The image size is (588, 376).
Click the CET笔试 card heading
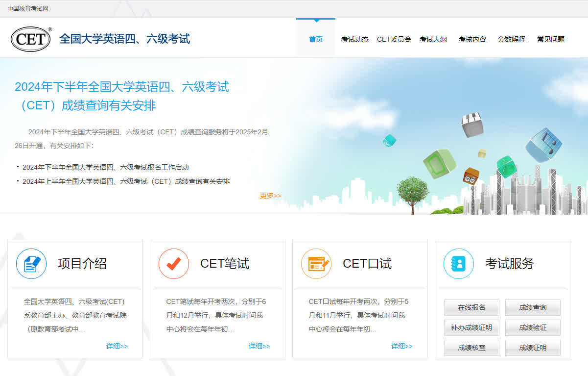[x=225, y=264]
